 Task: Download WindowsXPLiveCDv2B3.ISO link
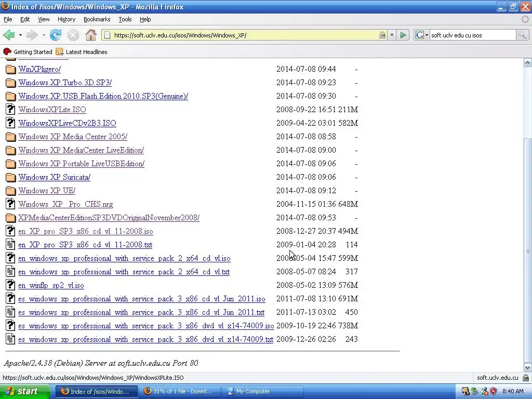coord(67,123)
